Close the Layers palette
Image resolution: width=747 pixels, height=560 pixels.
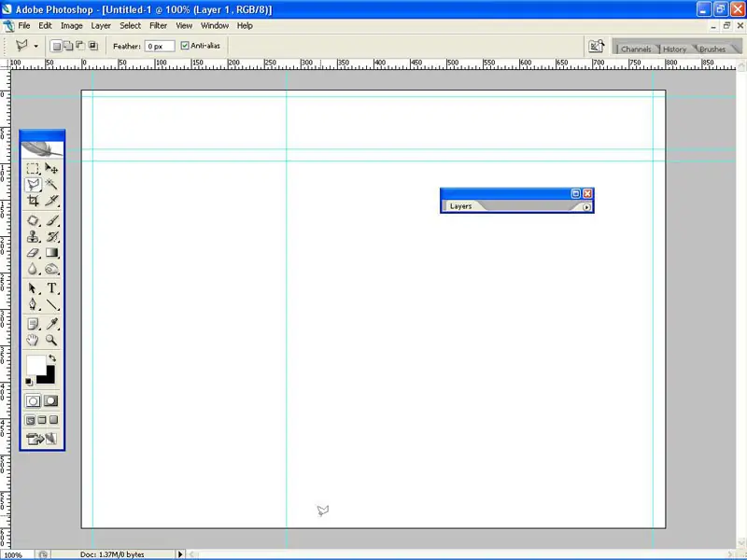587,193
